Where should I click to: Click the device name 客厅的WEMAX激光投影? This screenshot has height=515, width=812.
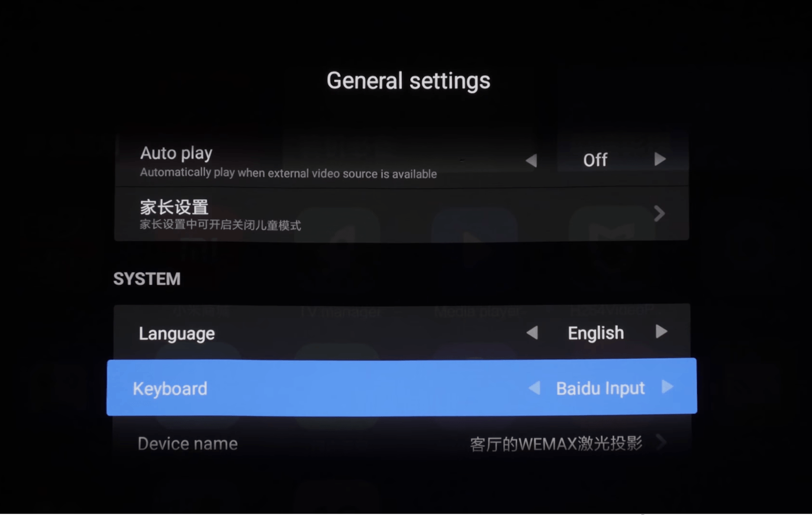(556, 443)
